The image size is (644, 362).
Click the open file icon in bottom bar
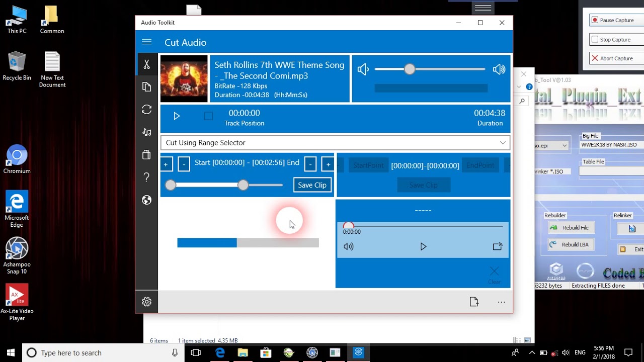point(474,302)
